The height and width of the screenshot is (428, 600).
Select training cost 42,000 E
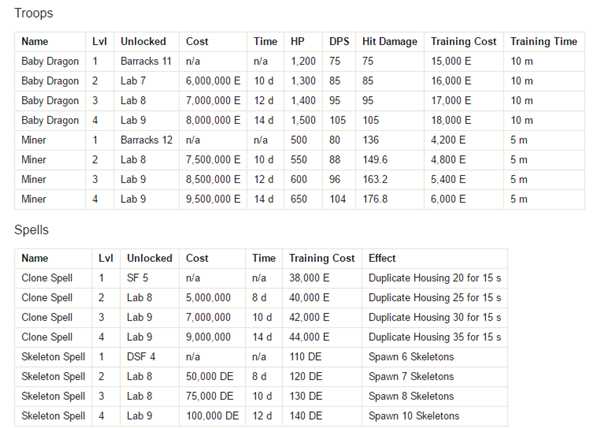[309, 317]
